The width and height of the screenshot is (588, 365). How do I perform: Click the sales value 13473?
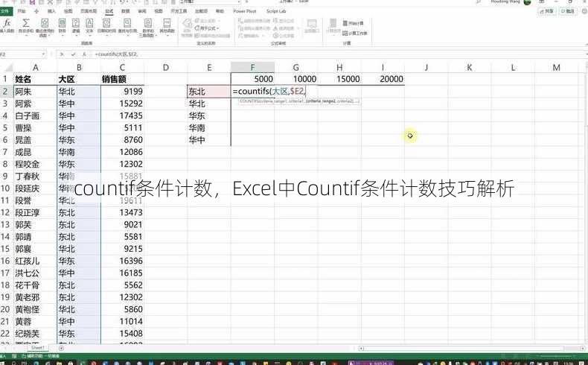pos(122,212)
